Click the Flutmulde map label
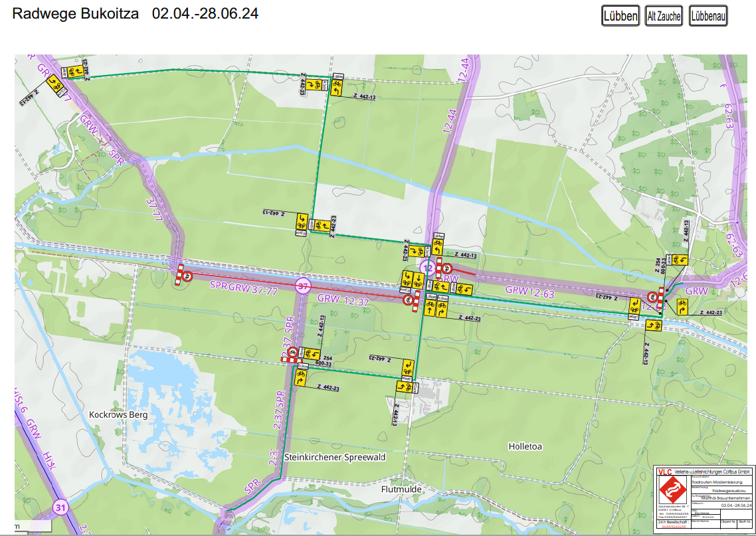Viewport: 756px width, 536px height. 403,490
